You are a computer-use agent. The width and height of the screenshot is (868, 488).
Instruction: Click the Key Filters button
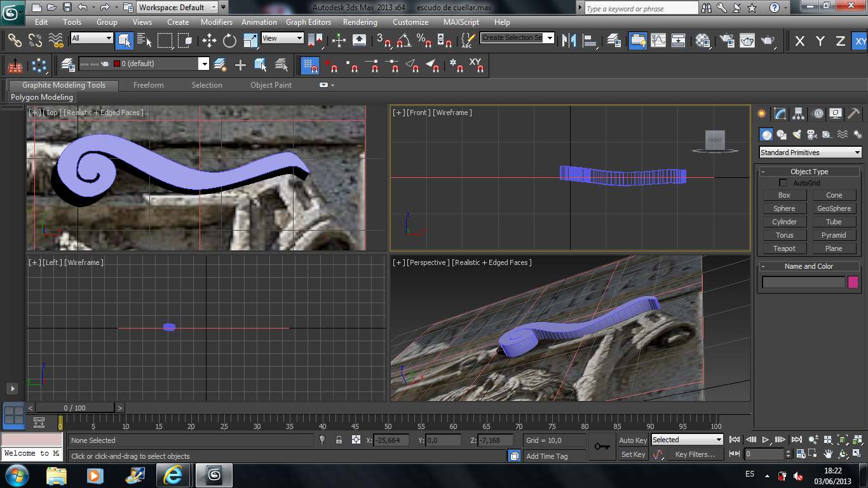point(695,454)
